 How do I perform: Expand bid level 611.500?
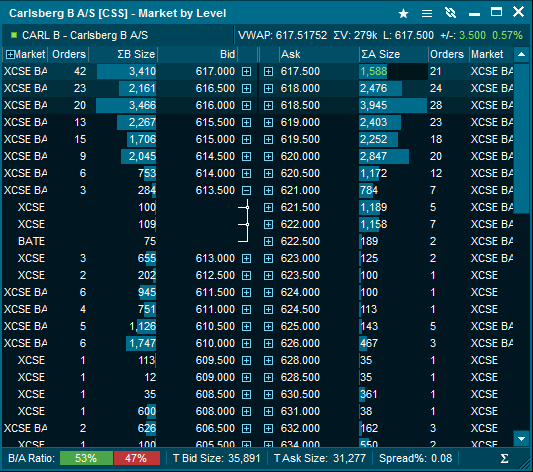pyautogui.click(x=246, y=292)
